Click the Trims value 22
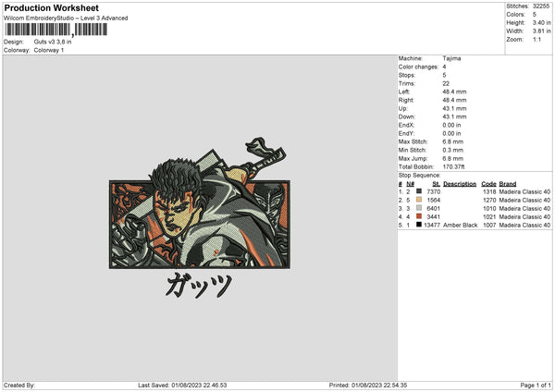555x392 pixels. pyautogui.click(x=446, y=83)
